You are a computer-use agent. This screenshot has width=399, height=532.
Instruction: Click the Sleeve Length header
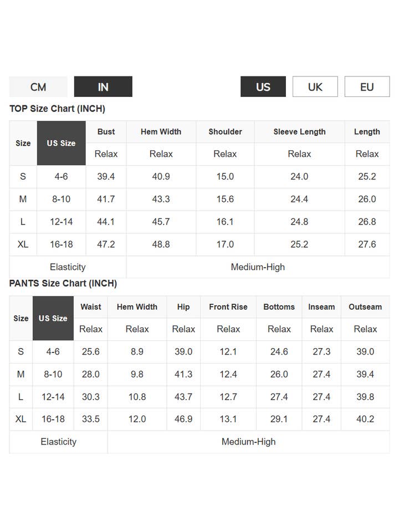[299, 132]
